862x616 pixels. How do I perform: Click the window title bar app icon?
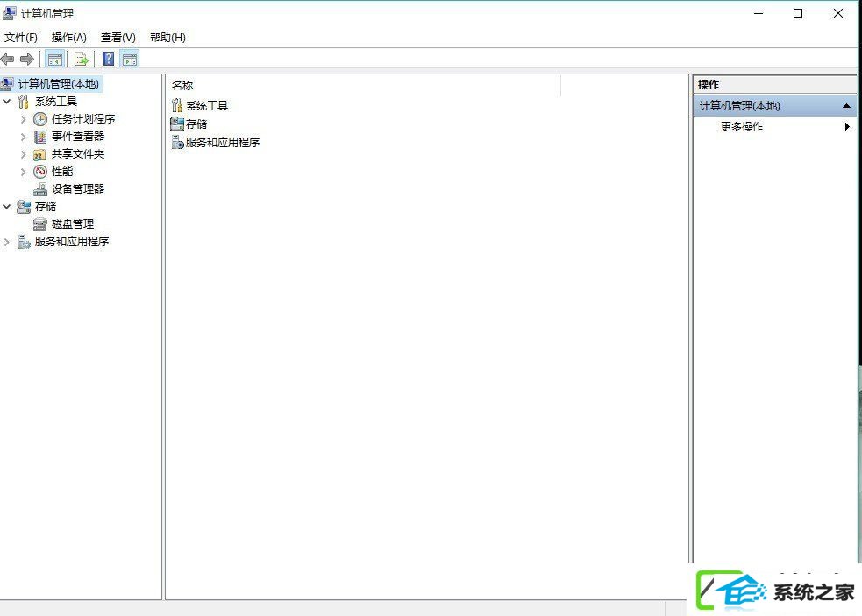click(x=10, y=13)
